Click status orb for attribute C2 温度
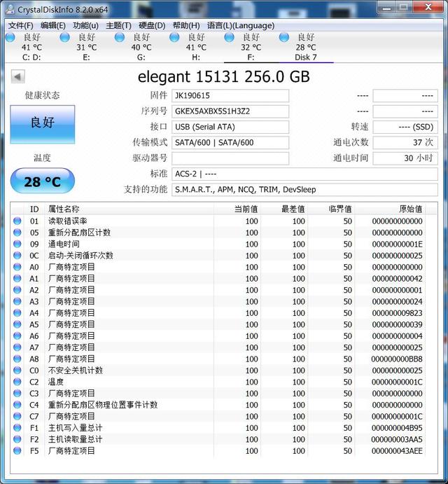Screen dimensions: 448x484 [17, 382]
